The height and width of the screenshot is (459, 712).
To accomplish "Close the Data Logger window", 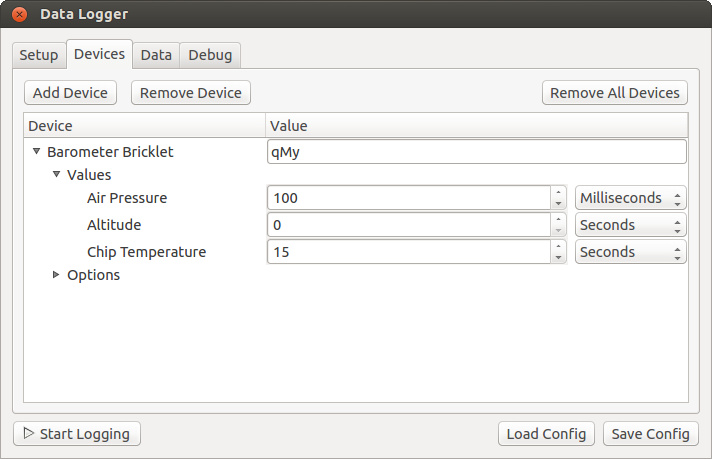I will [19, 15].
